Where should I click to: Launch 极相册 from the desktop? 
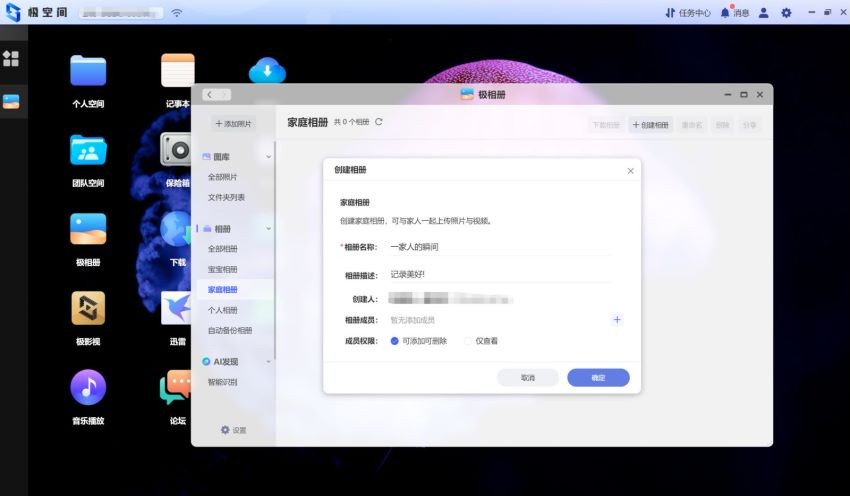tap(88, 229)
